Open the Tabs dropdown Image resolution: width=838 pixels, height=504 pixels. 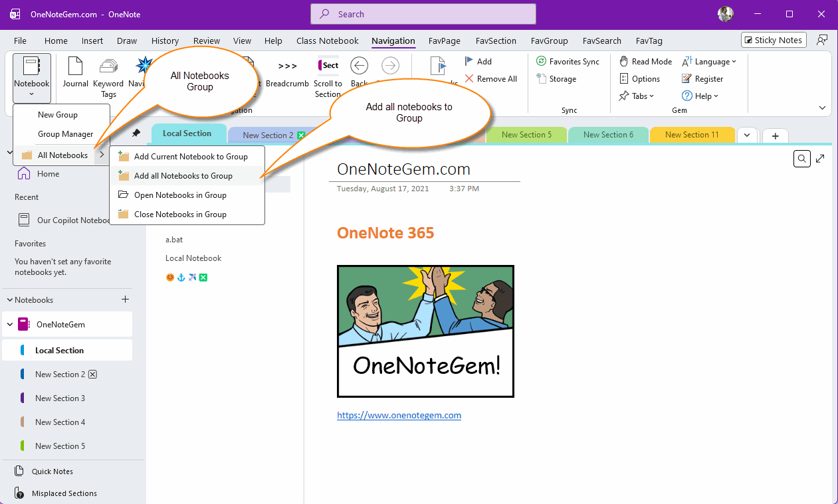(637, 96)
